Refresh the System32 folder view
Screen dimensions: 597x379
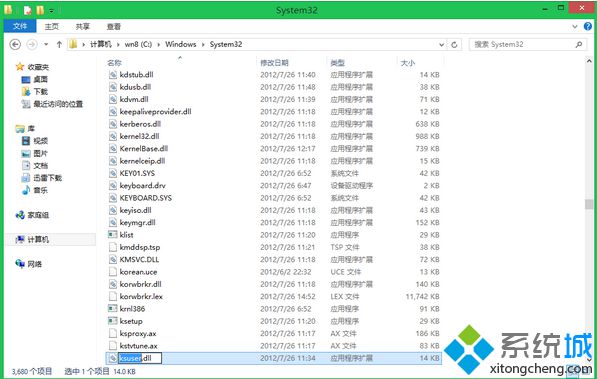coord(454,45)
